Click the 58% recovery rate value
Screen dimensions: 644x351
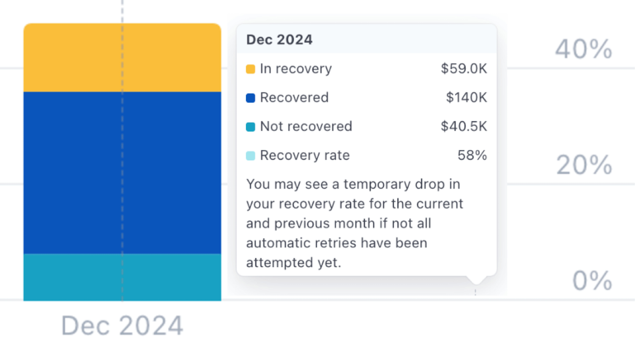tap(472, 155)
